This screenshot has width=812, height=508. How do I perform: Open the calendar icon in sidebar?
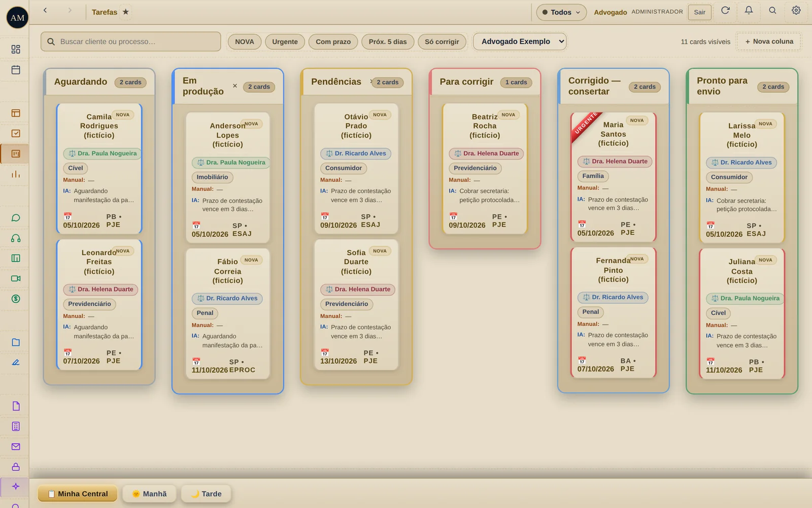[16, 70]
